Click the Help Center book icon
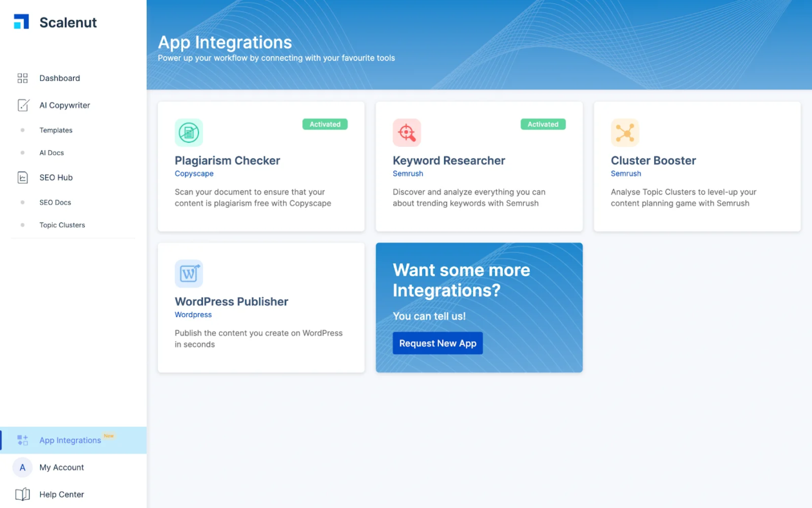 coord(23,495)
